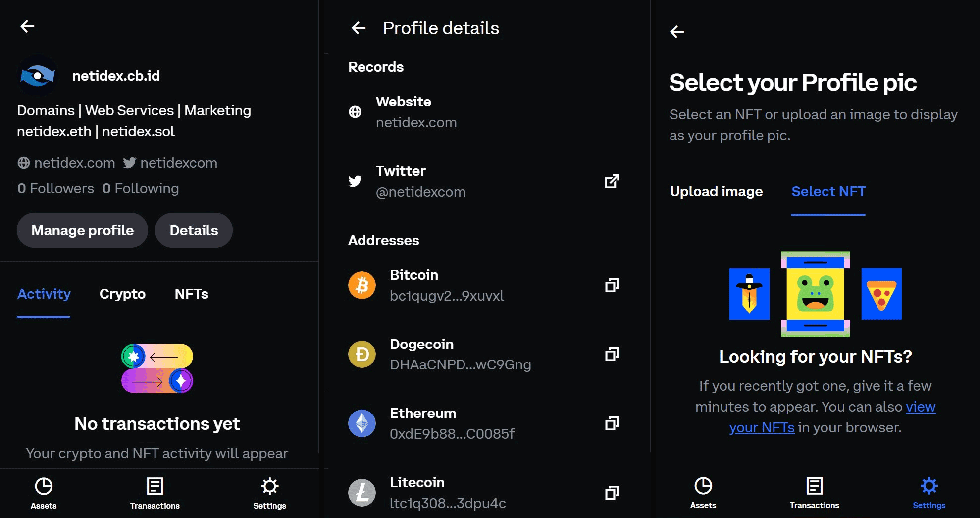Viewport: 980px width, 518px height.
Task: Select the Upload image tab
Action: point(716,191)
